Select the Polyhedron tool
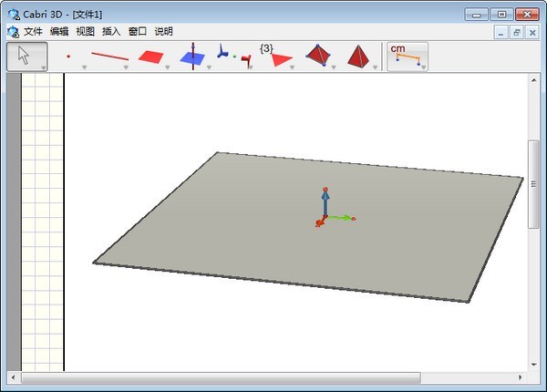Image resolution: width=547 pixels, height=392 pixels. 318,56
